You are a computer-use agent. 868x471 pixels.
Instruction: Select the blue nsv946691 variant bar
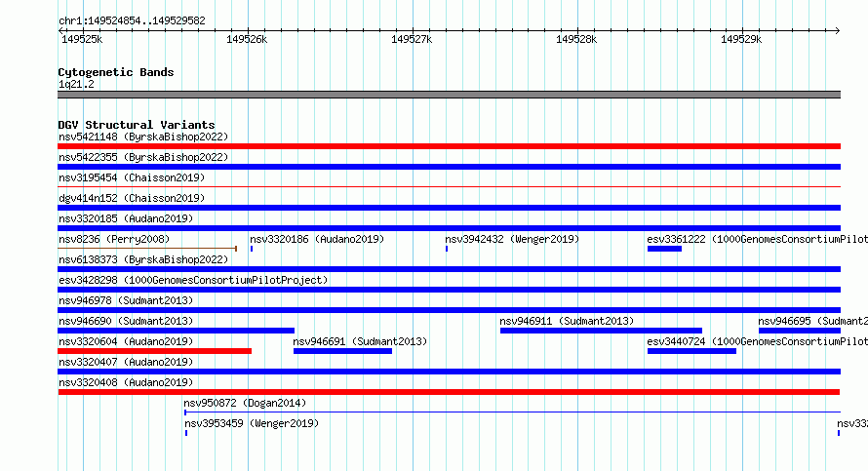coord(342,351)
